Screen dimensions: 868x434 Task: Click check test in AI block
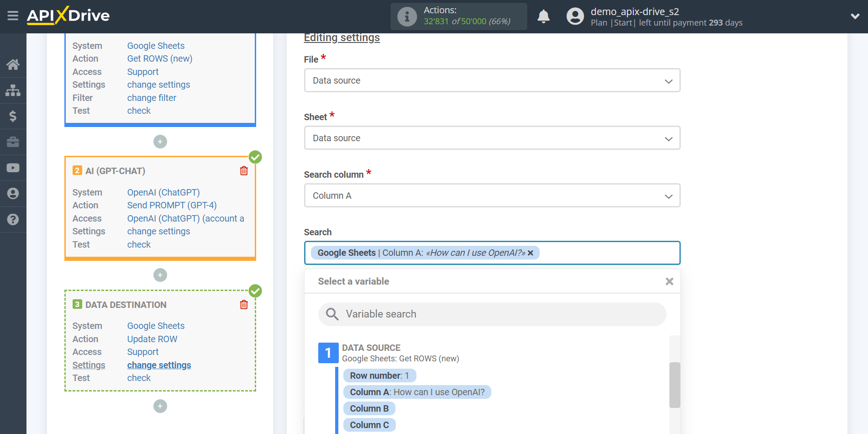139,244
